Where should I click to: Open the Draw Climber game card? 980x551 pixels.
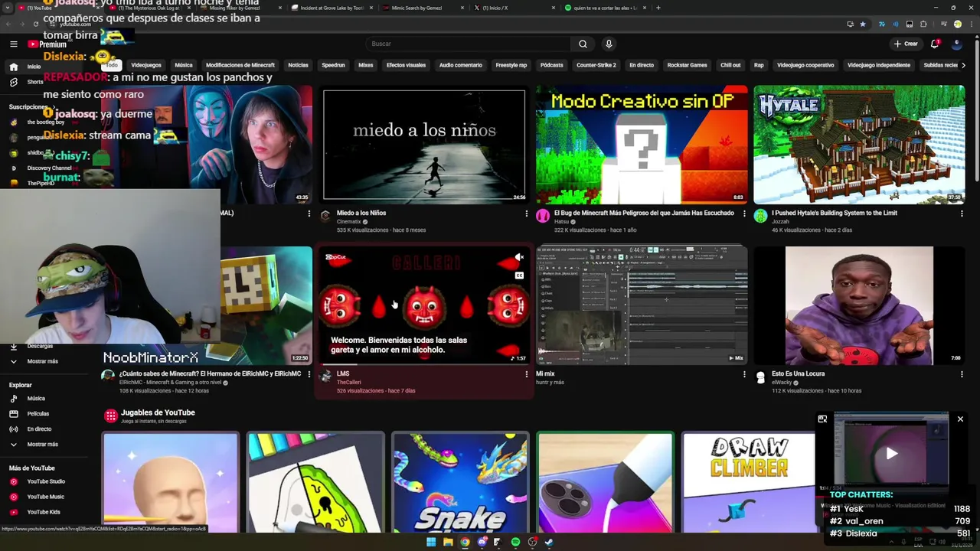click(x=749, y=482)
